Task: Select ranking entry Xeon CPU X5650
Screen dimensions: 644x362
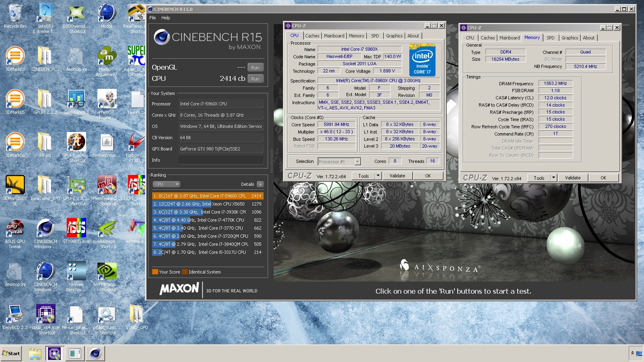Action: click(x=208, y=204)
